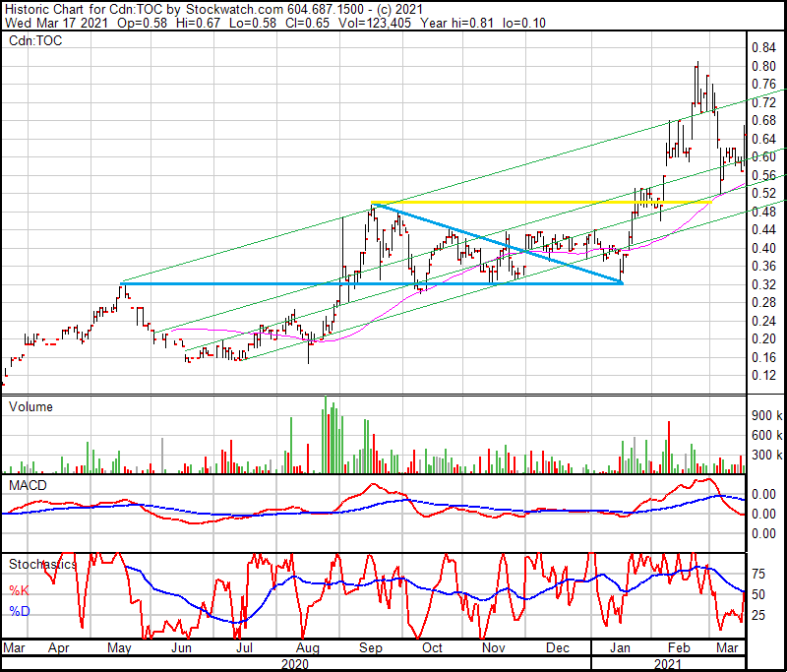This screenshot has width=787, height=672.
Task: Click the Nov month label on time axis
Action: [x=494, y=647]
